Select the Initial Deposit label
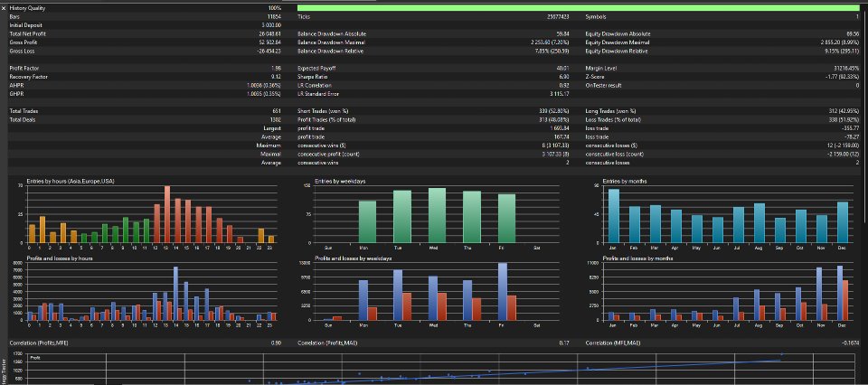The height and width of the screenshot is (385, 868). (x=25, y=25)
